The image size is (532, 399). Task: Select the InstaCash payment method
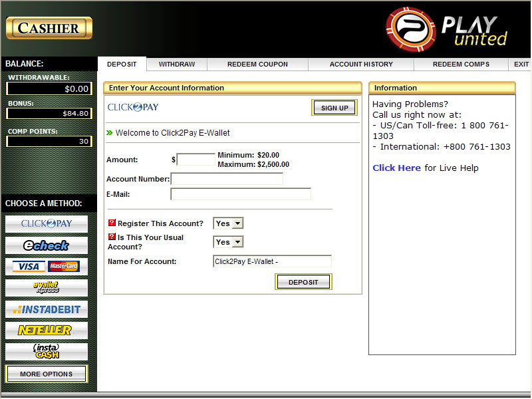pyautogui.click(x=47, y=352)
